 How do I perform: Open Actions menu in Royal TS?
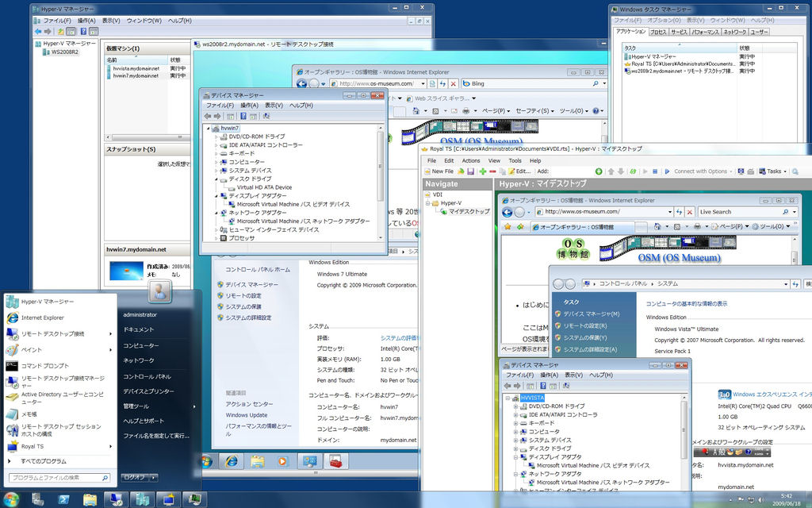pyautogui.click(x=471, y=160)
